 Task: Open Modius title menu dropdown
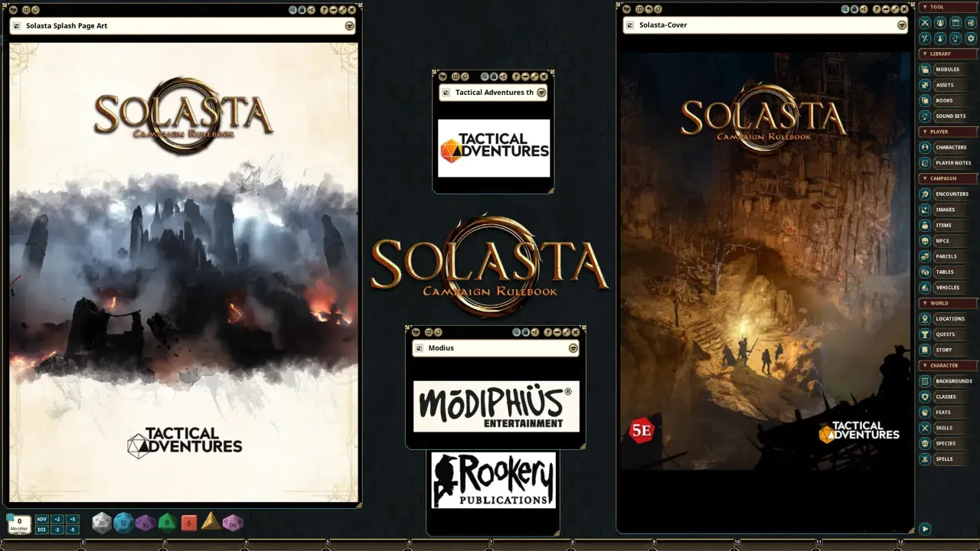point(573,348)
